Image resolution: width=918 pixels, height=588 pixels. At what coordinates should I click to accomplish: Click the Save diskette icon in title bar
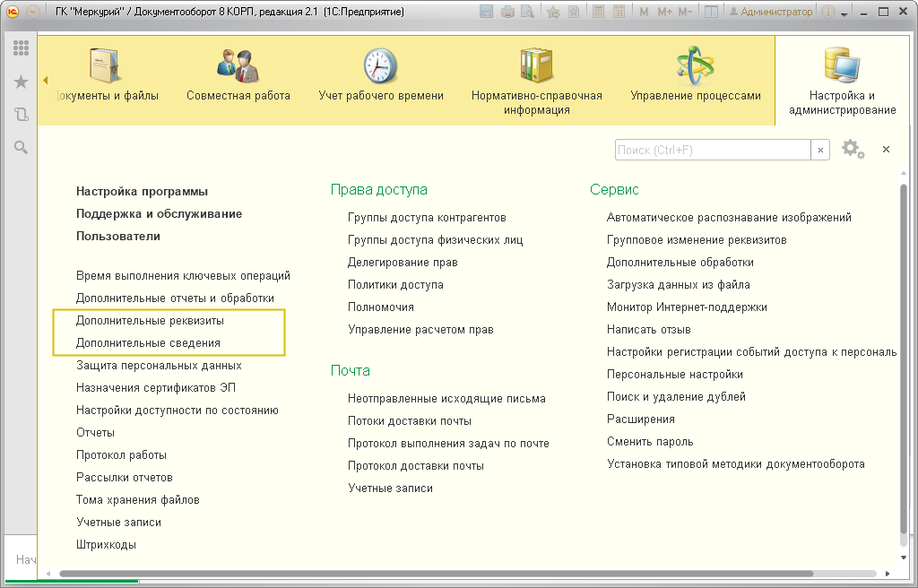coord(486,12)
